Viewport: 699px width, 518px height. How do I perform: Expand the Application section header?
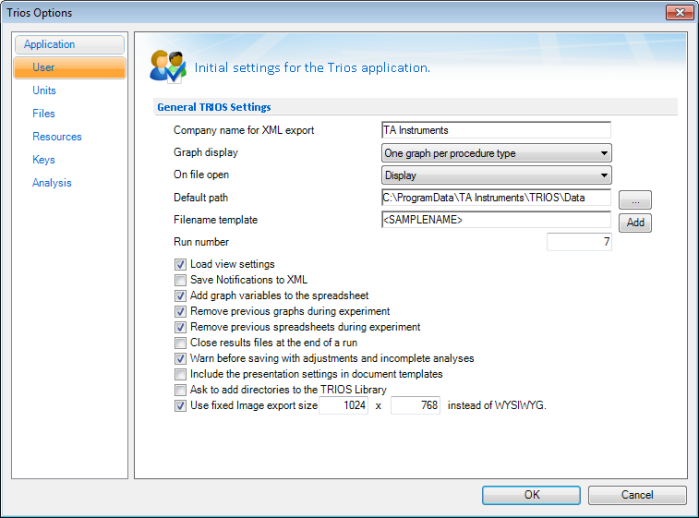[70, 45]
